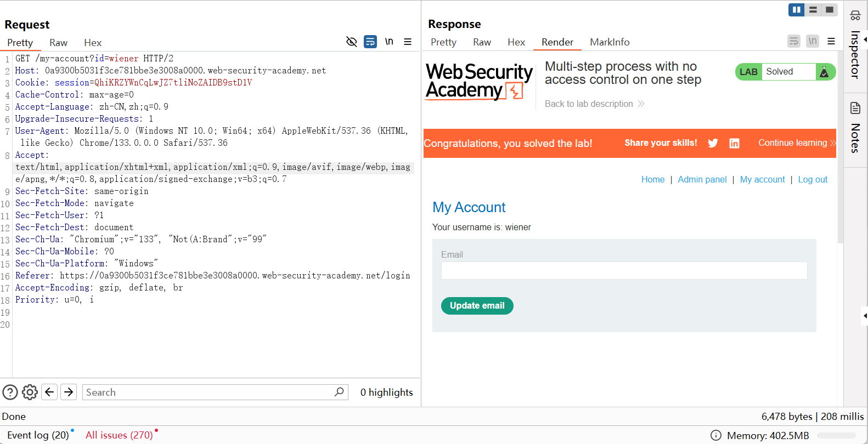Screen dimensions: 868x444
Task: Open search settings gear icon
Action: tap(30, 392)
